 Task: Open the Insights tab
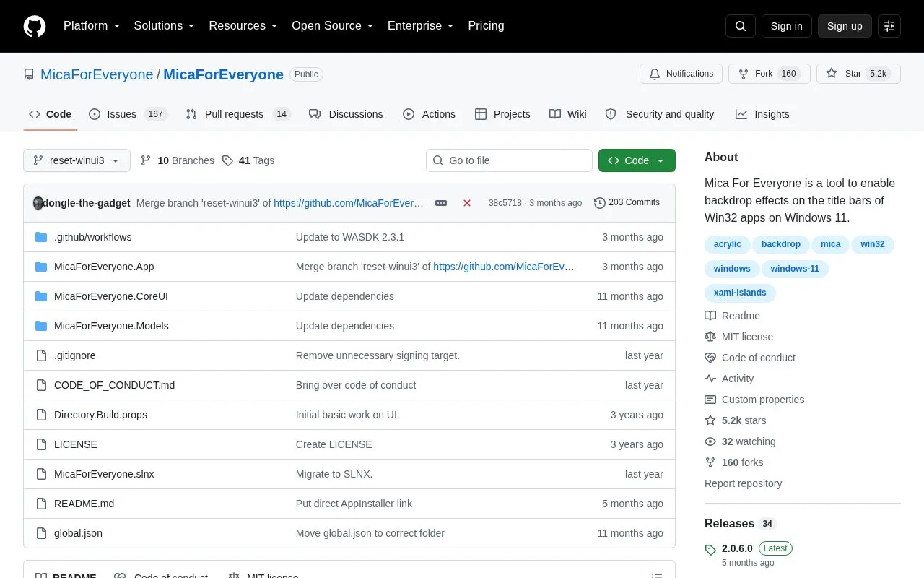[762, 114]
